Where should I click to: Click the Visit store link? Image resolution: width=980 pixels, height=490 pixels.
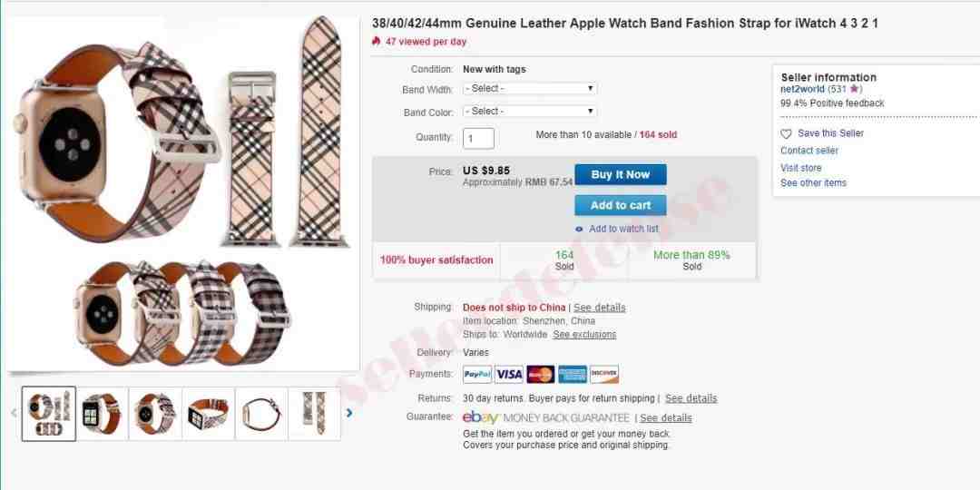pos(801,168)
